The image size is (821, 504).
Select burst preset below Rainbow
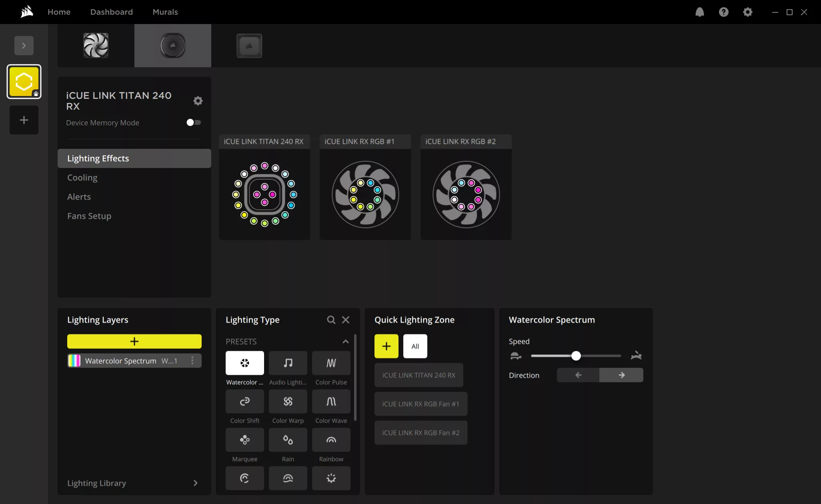[331, 478]
